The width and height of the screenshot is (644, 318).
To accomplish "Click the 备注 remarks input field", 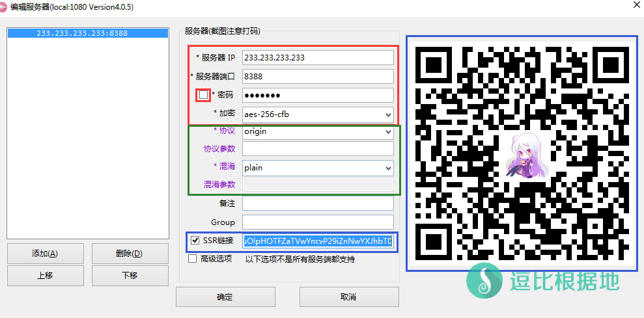I will 318,203.
